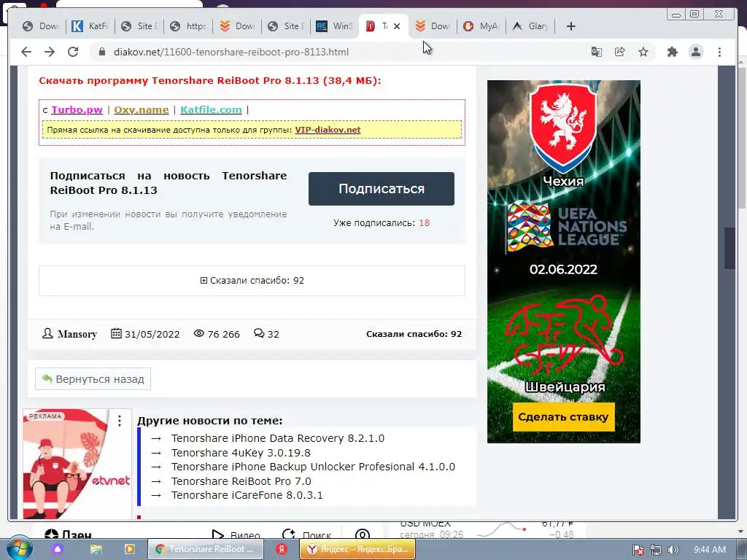
Task: Switch to the KatFile tab
Action: point(90,26)
